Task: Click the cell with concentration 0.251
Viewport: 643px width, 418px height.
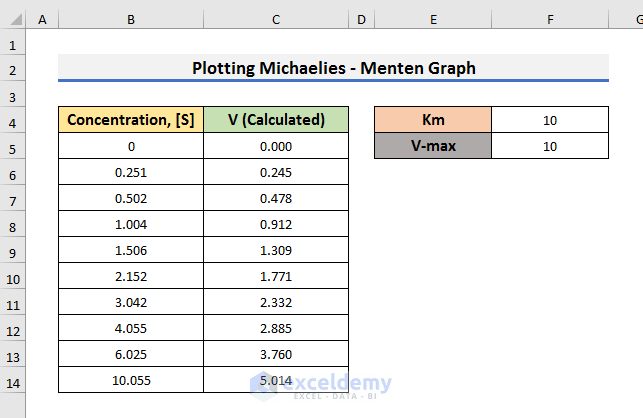Action: click(131, 172)
